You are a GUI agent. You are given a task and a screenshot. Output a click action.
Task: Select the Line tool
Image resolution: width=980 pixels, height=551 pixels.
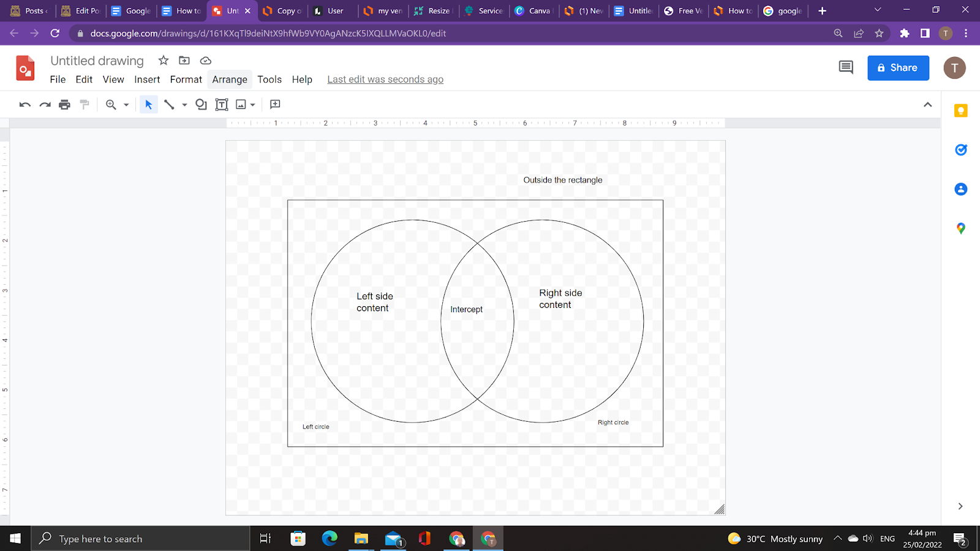[169, 105]
